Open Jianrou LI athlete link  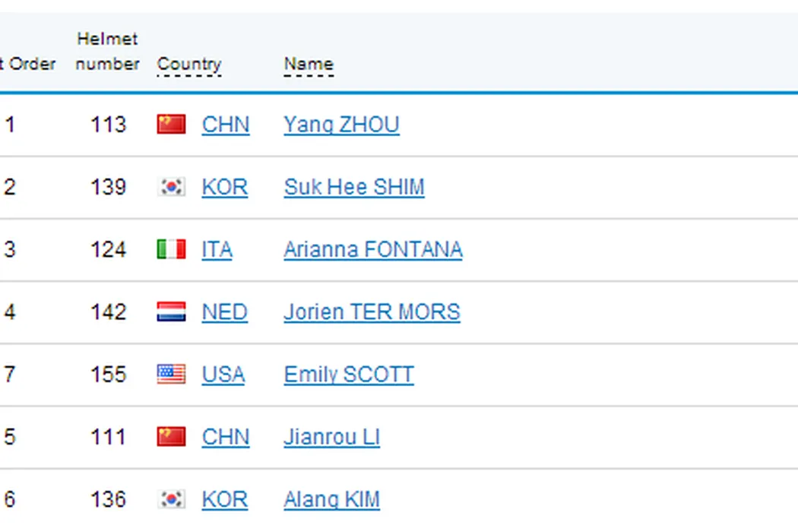(x=331, y=436)
